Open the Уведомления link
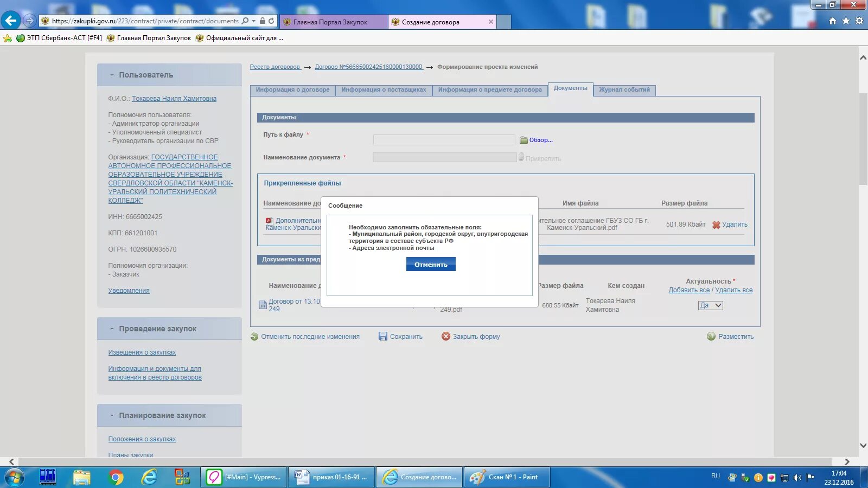868x488 pixels. point(129,291)
